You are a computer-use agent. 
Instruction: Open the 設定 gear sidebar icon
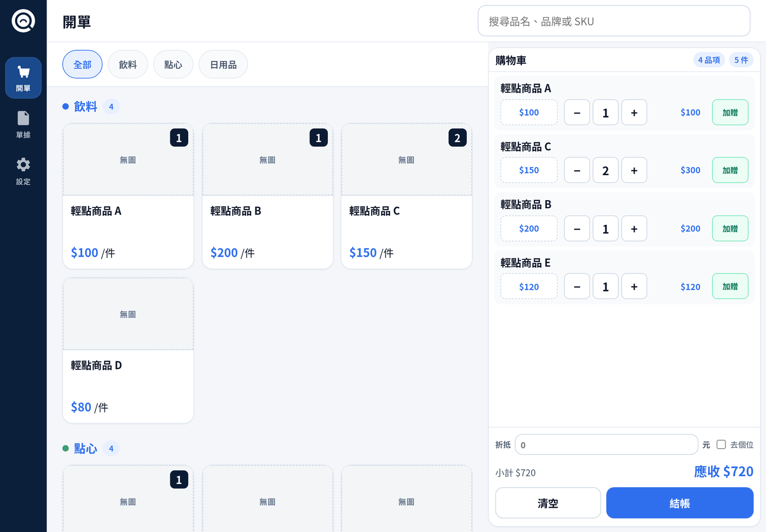click(23, 171)
